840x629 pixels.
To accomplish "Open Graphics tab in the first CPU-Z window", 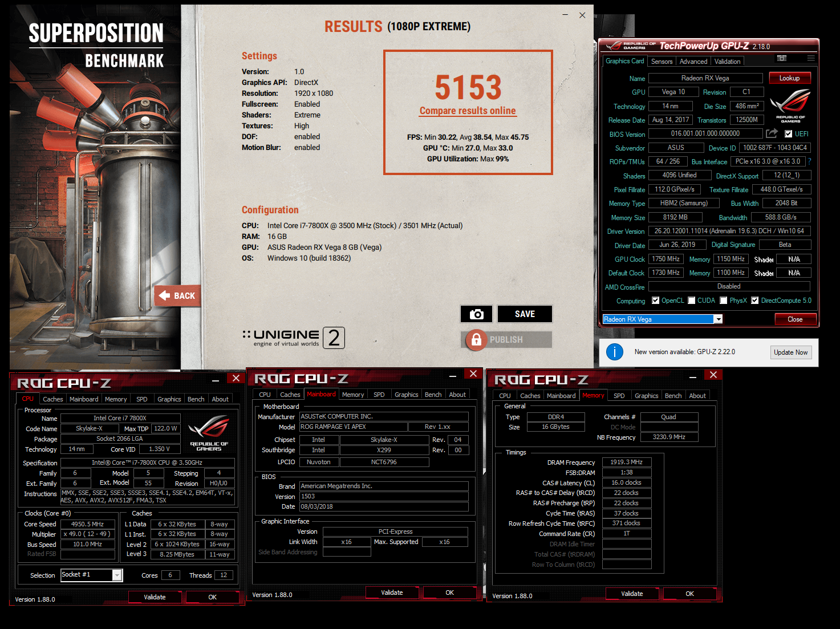I will point(169,399).
